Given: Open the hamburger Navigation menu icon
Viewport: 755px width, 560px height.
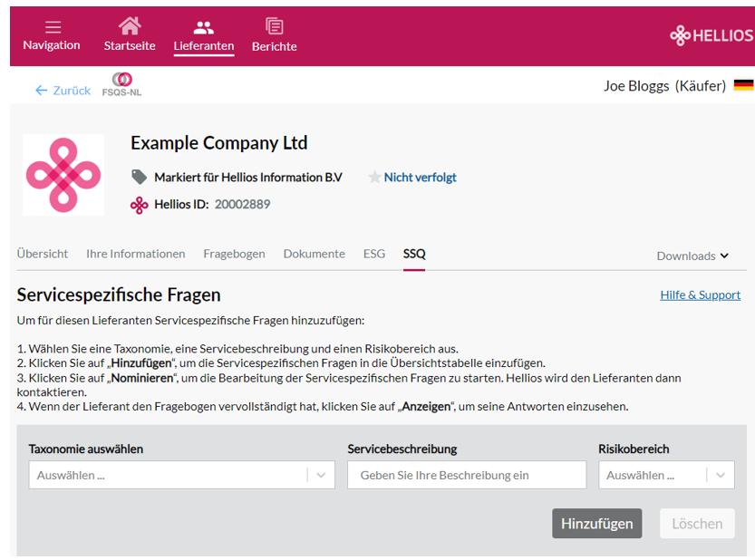Looking at the screenshot, I should (x=53, y=27).
